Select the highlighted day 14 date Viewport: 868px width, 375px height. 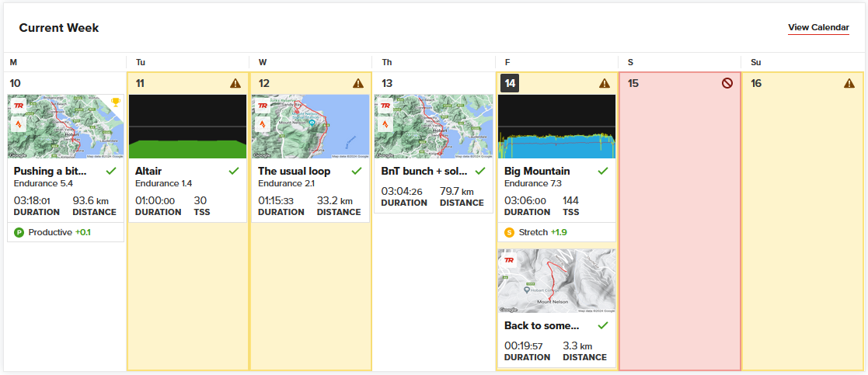[509, 83]
